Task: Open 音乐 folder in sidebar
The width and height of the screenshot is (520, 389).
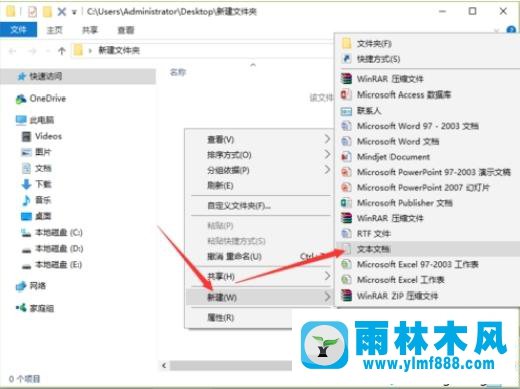Action: coord(36,200)
